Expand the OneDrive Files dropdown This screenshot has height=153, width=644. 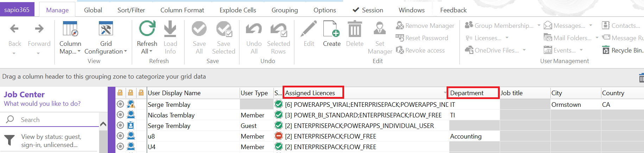[x=524, y=50]
